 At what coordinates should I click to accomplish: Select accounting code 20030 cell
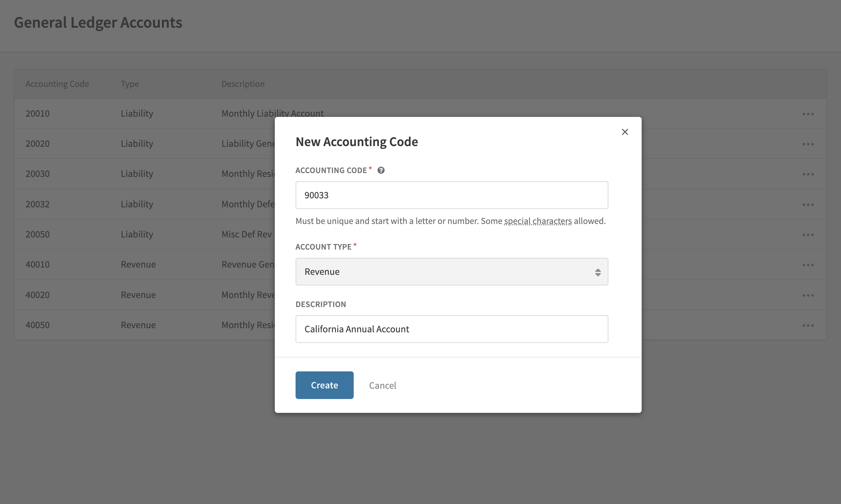pos(37,174)
